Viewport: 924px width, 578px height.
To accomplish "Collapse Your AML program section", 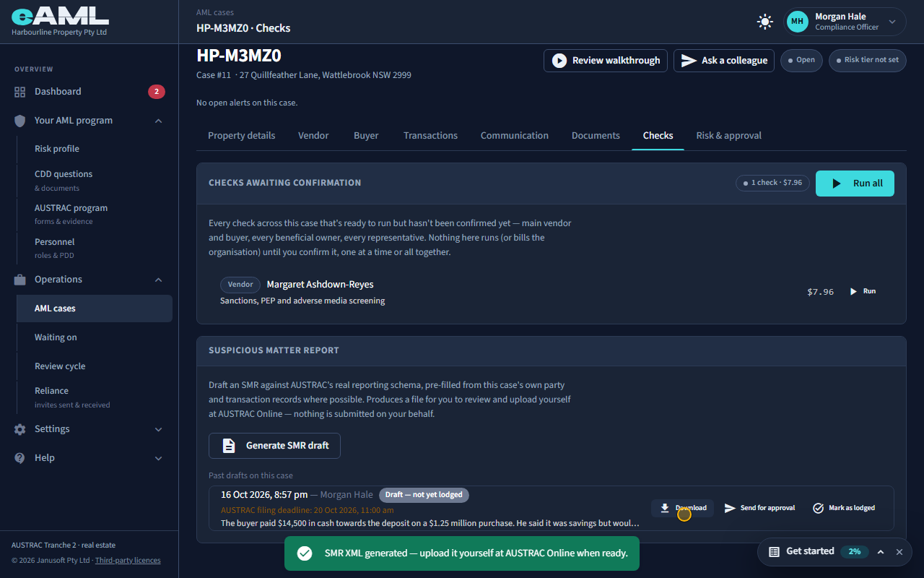I will [159, 121].
